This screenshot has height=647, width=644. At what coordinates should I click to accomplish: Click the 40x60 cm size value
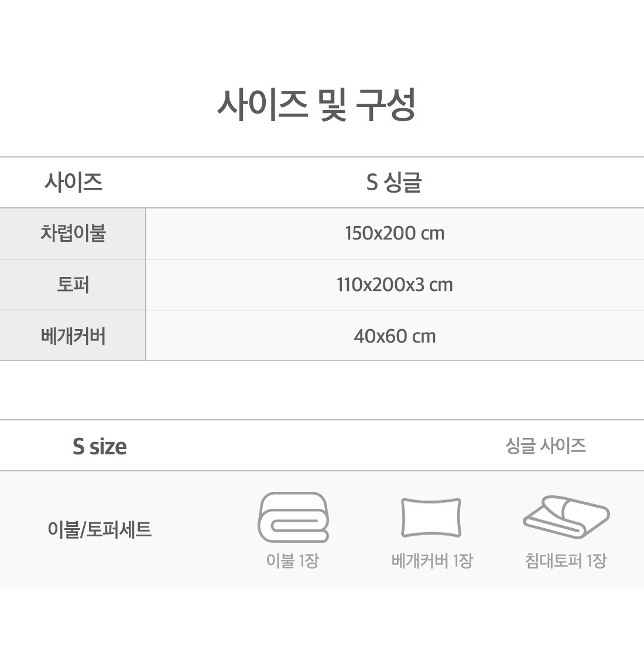tap(395, 336)
